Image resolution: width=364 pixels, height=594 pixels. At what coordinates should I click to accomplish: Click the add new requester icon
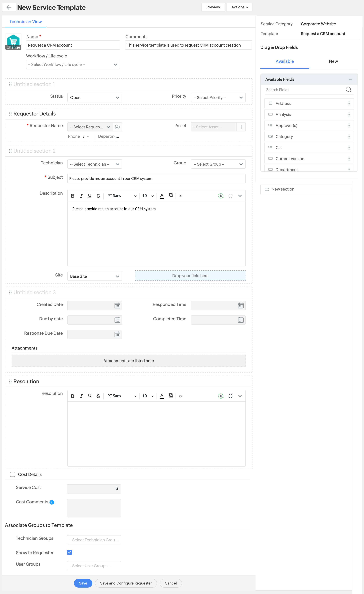coord(117,127)
